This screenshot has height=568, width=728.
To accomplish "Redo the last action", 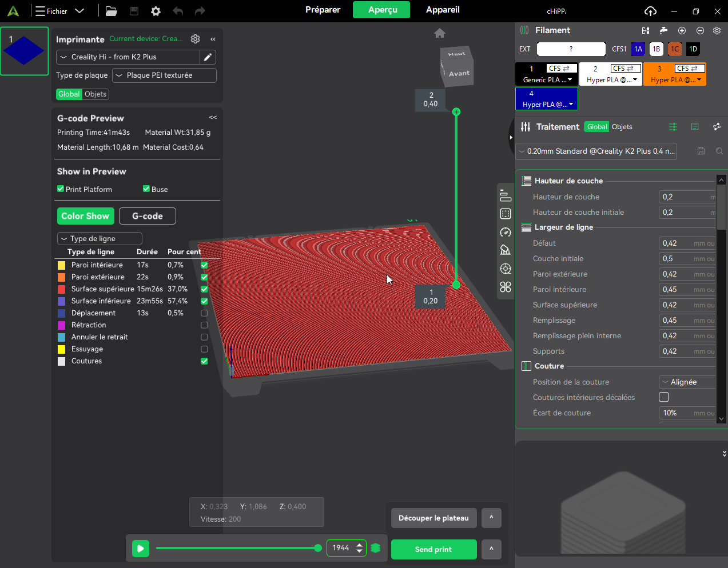I will (200, 11).
